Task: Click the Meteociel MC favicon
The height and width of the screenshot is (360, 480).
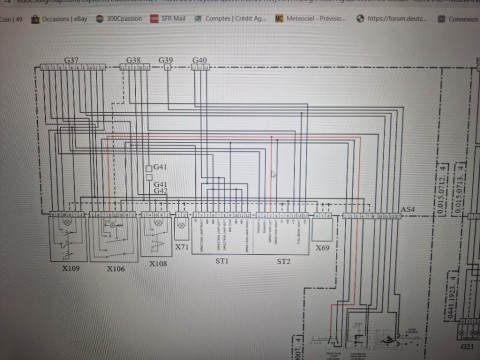Action: pyautogui.click(x=279, y=18)
